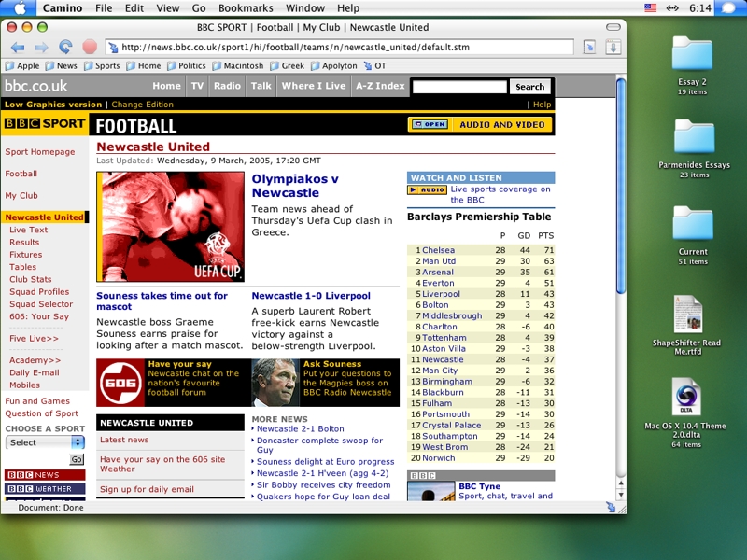Viewport: 747px width, 560px height.
Task: Open the Audio and Video player button
Action: [x=480, y=124]
